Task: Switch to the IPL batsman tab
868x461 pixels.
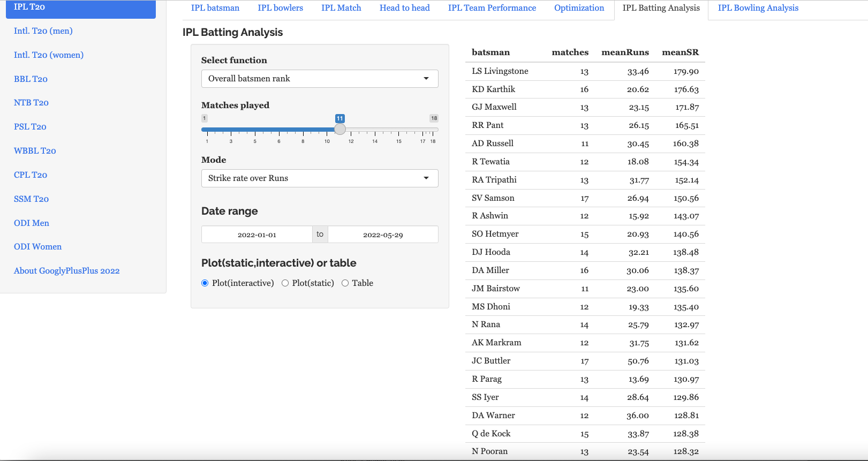Action: [x=215, y=8]
